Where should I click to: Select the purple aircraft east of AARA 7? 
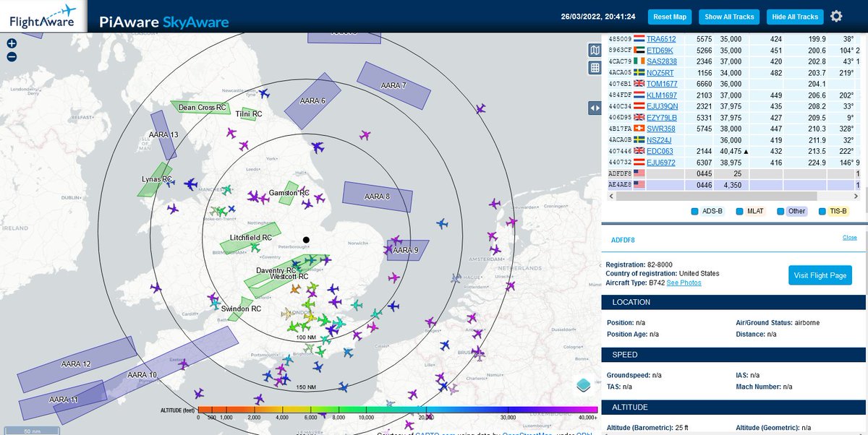point(481,109)
